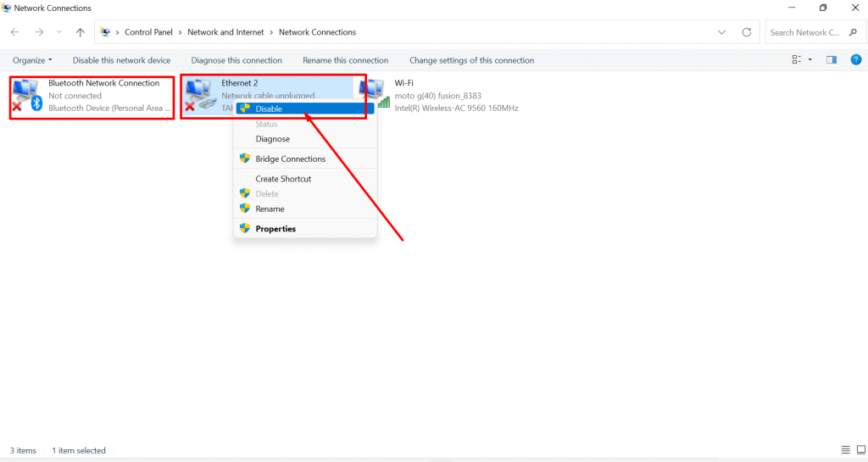Choose Disable in the context menu

[x=305, y=109]
